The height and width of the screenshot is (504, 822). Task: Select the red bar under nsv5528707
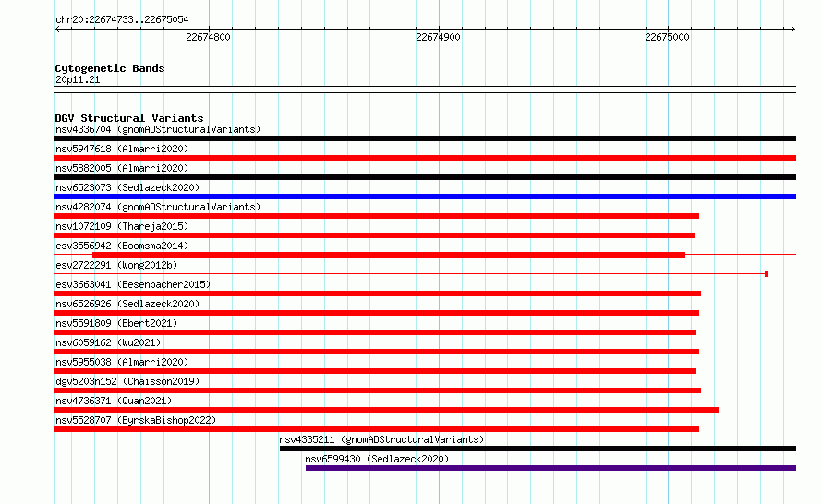pos(377,429)
